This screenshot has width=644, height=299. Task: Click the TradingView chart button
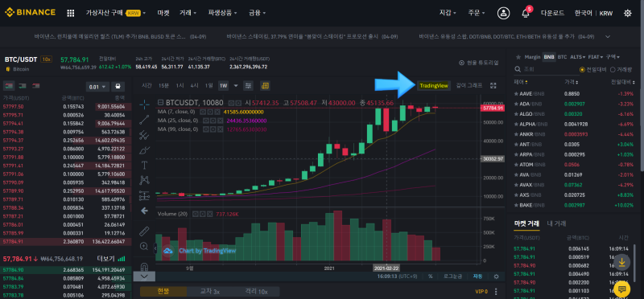[x=433, y=86]
